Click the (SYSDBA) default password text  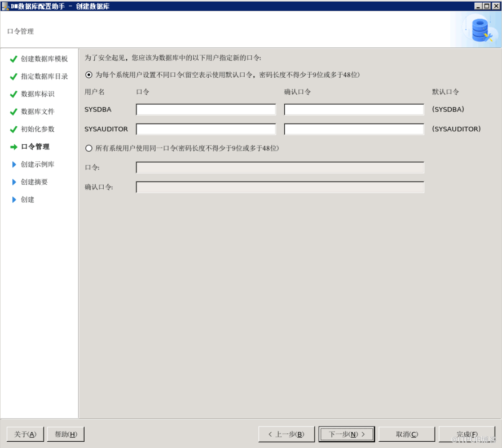click(x=448, y=109)
